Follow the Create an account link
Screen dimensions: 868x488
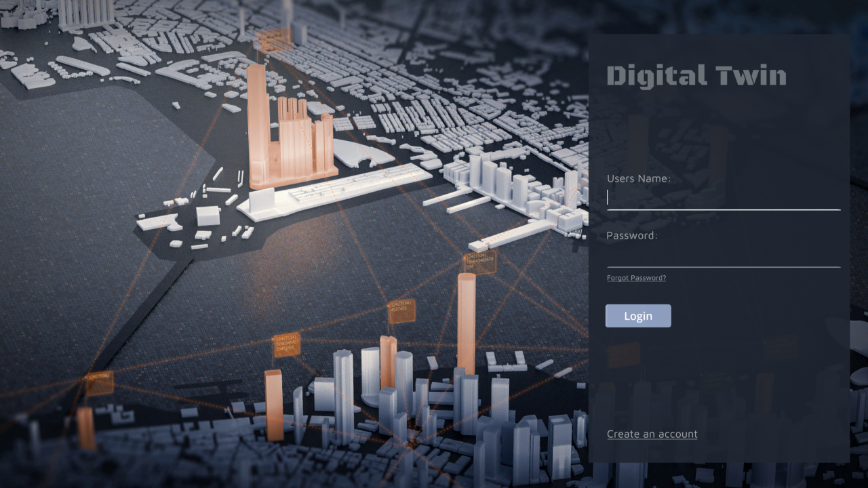[652, 434]
